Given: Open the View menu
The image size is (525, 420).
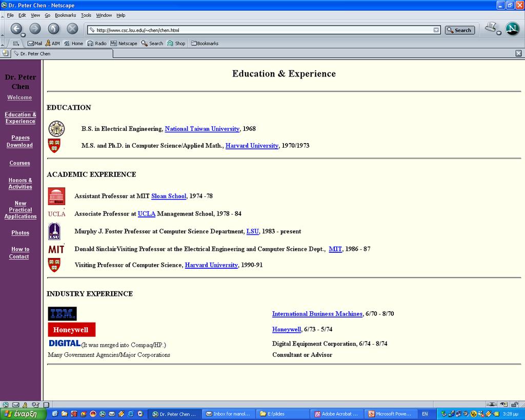Looking at the screenshot, I should (35, 15).
